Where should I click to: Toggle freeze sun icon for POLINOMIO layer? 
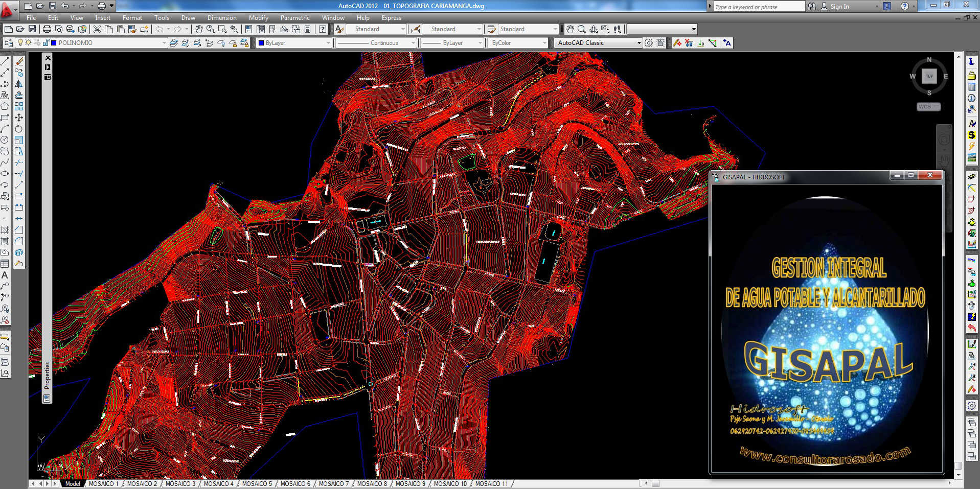(x=29, y=43)
